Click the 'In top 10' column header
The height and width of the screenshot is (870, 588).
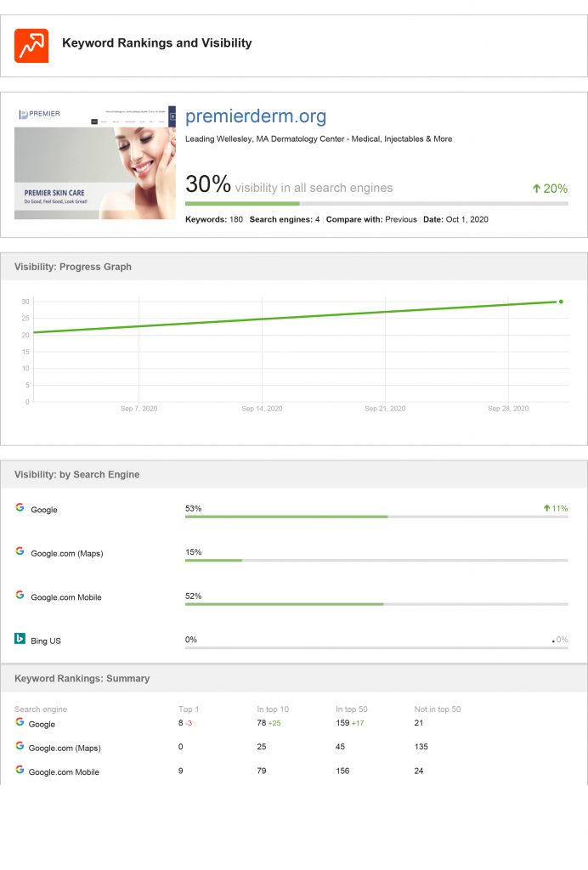(x=273, y=709)
